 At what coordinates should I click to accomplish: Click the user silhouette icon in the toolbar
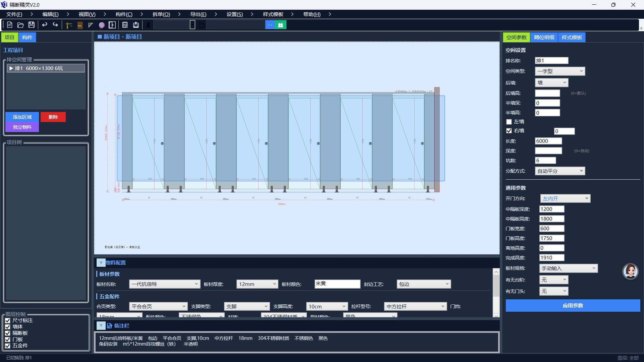click(148, 25)
